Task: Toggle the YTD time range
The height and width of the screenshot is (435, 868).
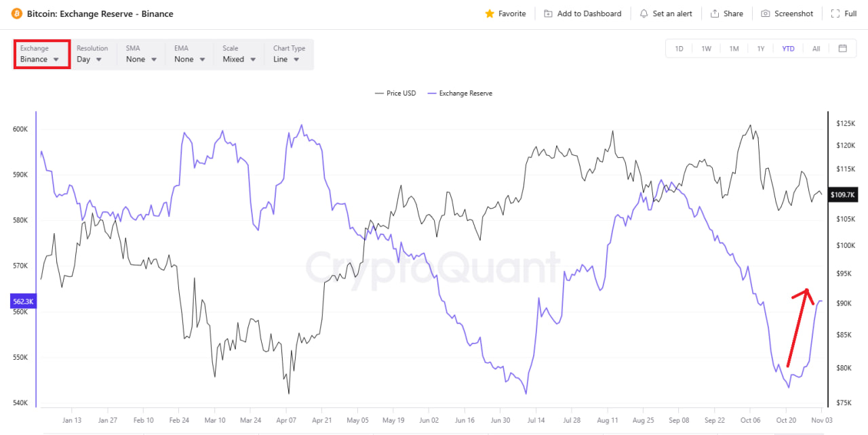Action: tap(788, 48)
